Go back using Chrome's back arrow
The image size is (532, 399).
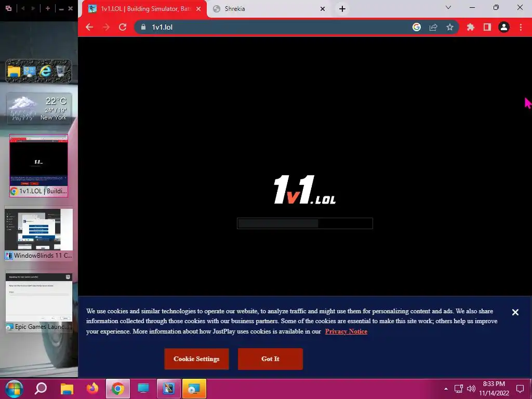point(89,27)
